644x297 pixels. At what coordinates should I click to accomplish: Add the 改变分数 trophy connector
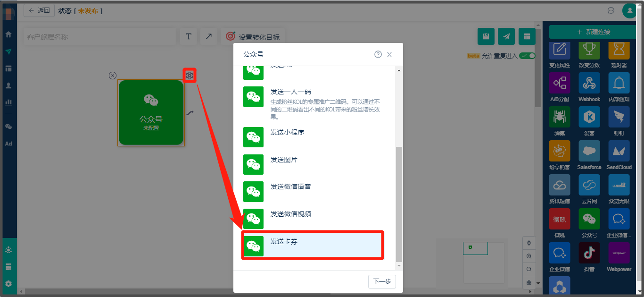coord(589,51)
